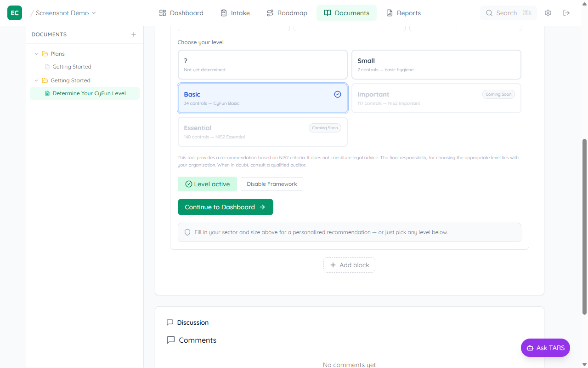Click the Comments speech bubble icon

(x=170, y=340)
